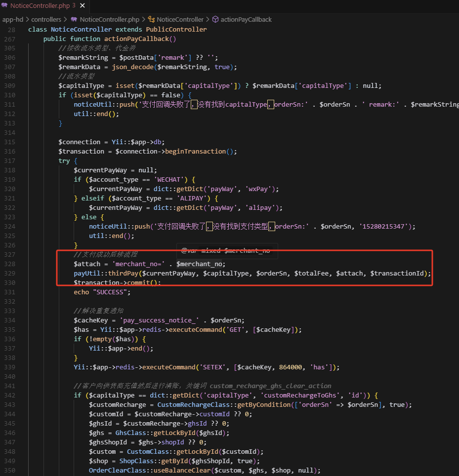Click the 'SETEX' string on line 339

tap(212, 368)
